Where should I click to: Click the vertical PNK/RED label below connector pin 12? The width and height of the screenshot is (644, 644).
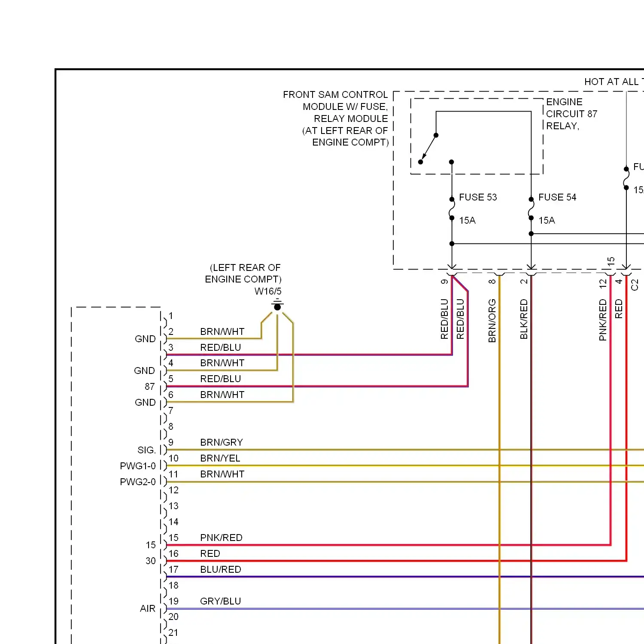click(603, 320)
